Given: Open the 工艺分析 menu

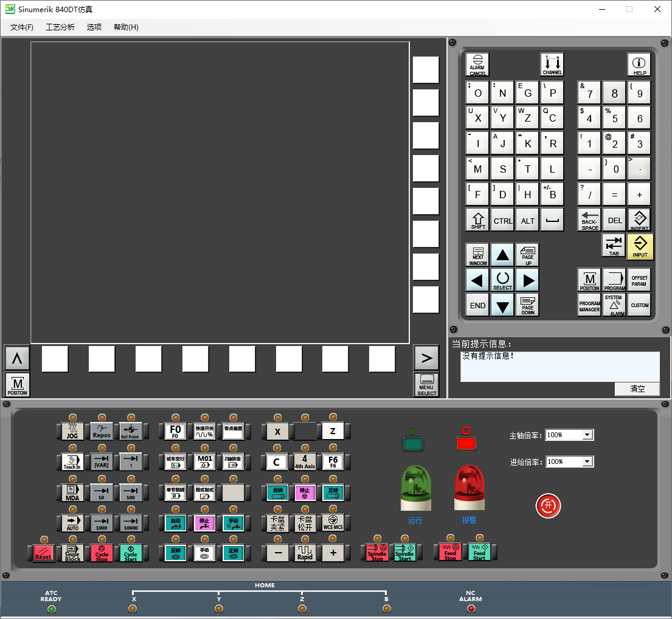Looking at the screenshot, I should 60,27.
